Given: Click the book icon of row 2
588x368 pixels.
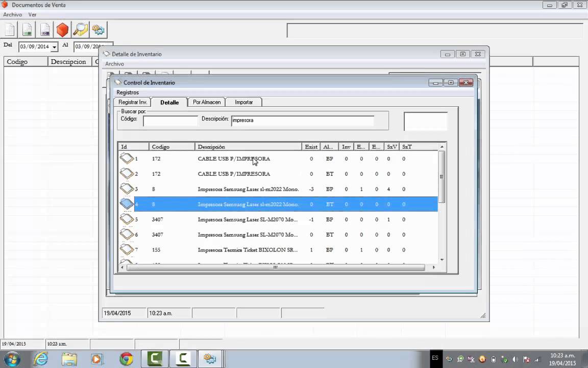Looking at the screenshot, I should [127, 173].
